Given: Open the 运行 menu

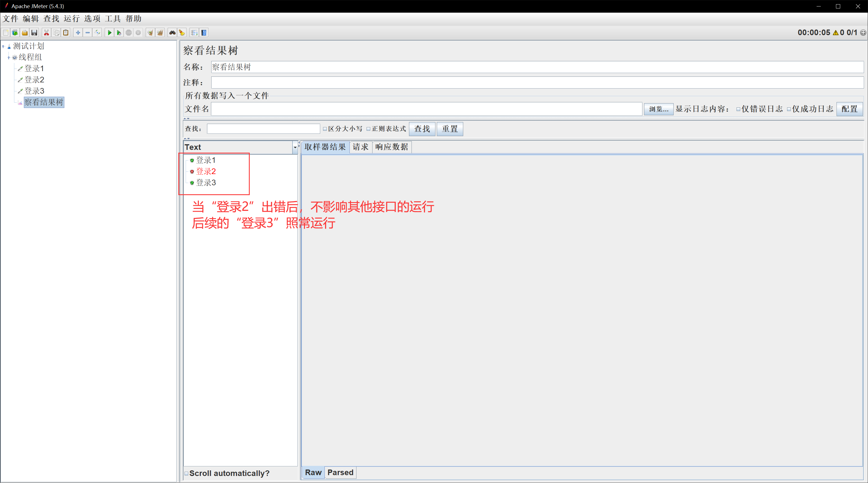Looking at the screenshot, I should pyautogui.click(x=71, y=19).
